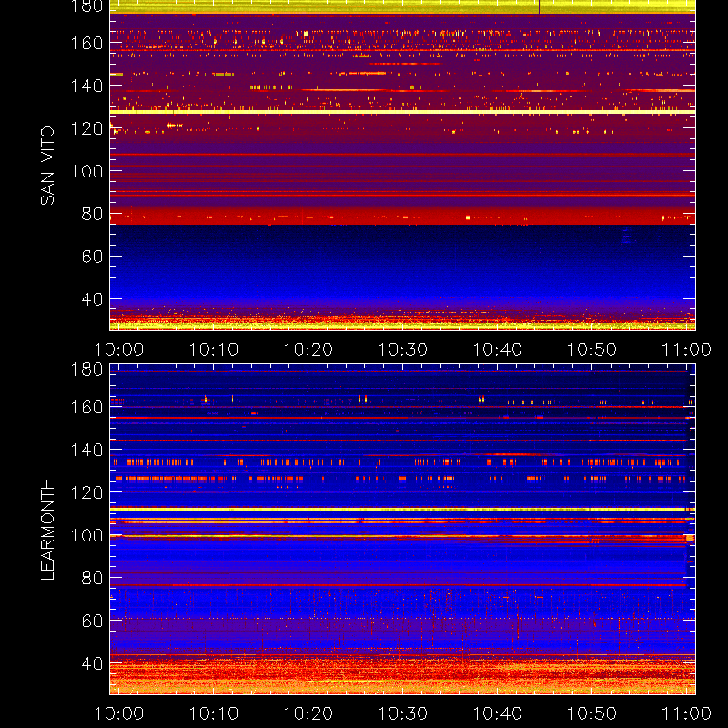
Task: Pick the 10:30 time label of SAN VITO plot
Action: (403, 349)
